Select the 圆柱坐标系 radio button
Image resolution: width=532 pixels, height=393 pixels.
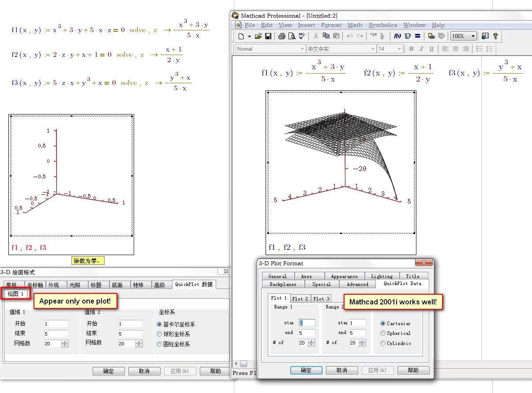click(x=159, y=344)
